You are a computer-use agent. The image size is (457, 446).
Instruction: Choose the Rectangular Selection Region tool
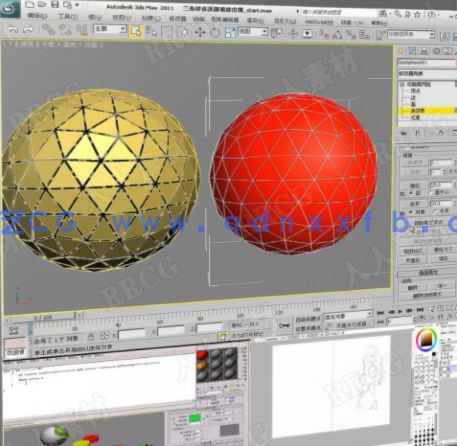(167, 32)
